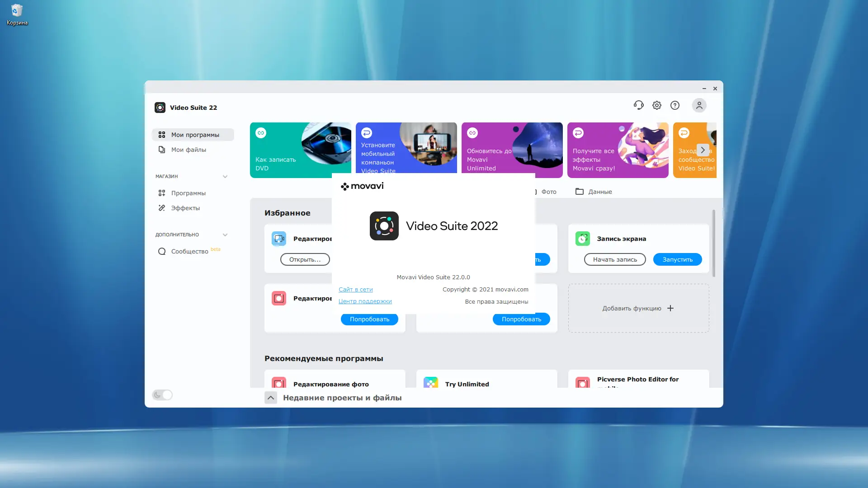Image resolution: width=868 pixels, height=488 pixels.
Task: Open the user profile avatar
Action: 699,105
